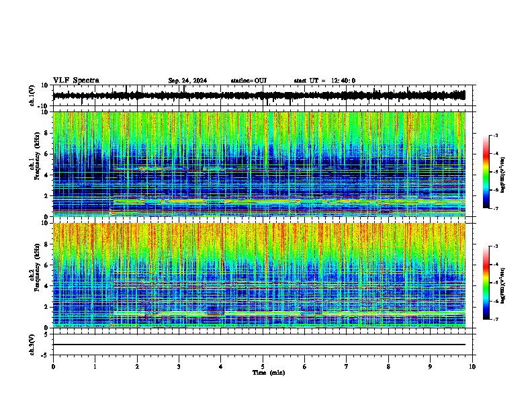Click time axis tick label "7"
This screenshot has height=411, width=532.
point(347,367)
